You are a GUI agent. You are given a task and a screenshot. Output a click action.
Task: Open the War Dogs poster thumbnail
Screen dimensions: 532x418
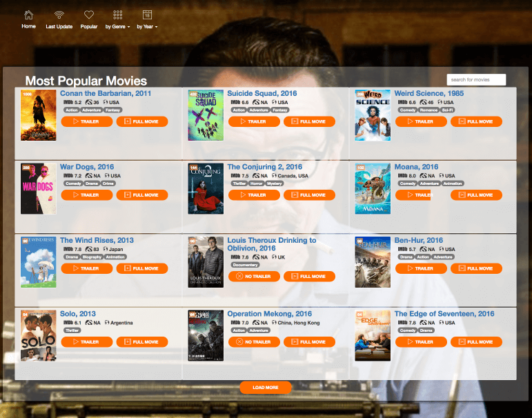tap(39, 188)
